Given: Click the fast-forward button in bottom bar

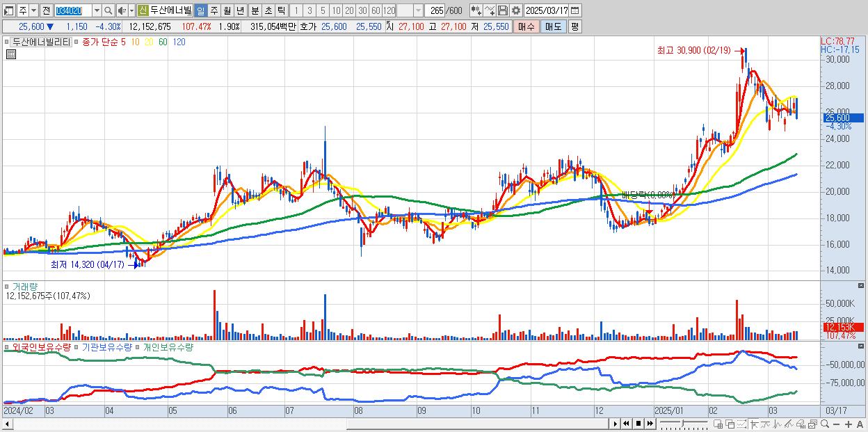Looking at the screenshot, I should 650,424.
